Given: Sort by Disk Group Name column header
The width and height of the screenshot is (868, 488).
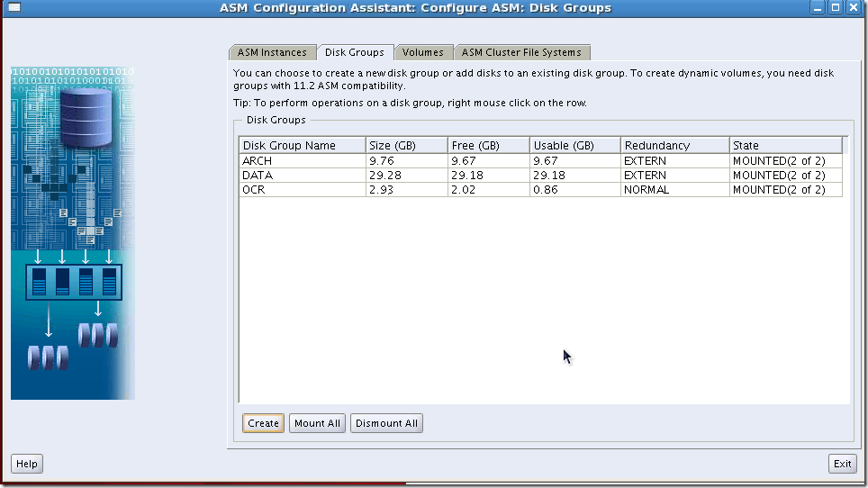Looking at the screenshot, I should tap(303, 145).
